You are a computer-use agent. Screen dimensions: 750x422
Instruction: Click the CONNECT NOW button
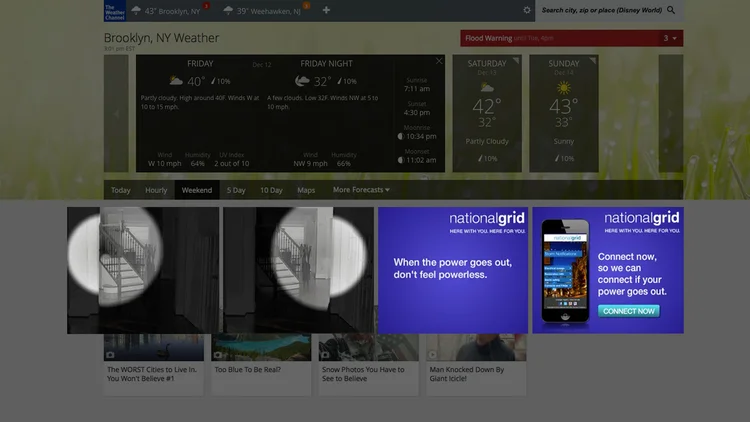(629, 311)
